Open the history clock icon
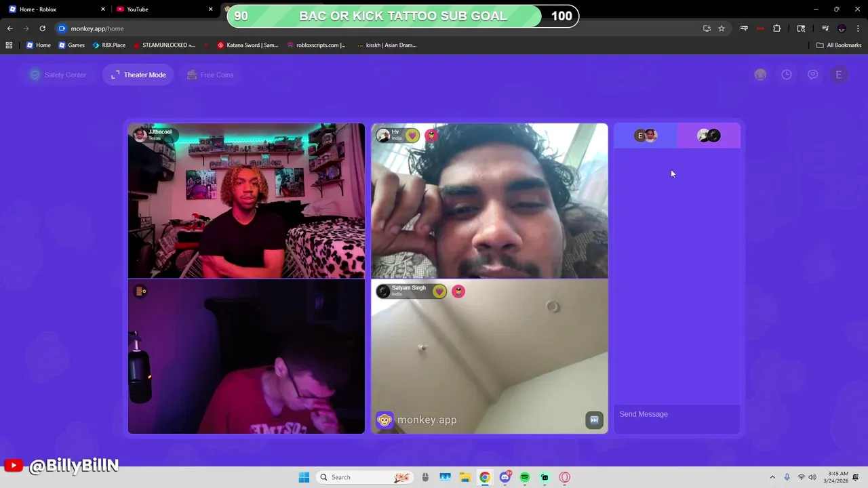The image size is (868, 488). (x=787, y=75)
